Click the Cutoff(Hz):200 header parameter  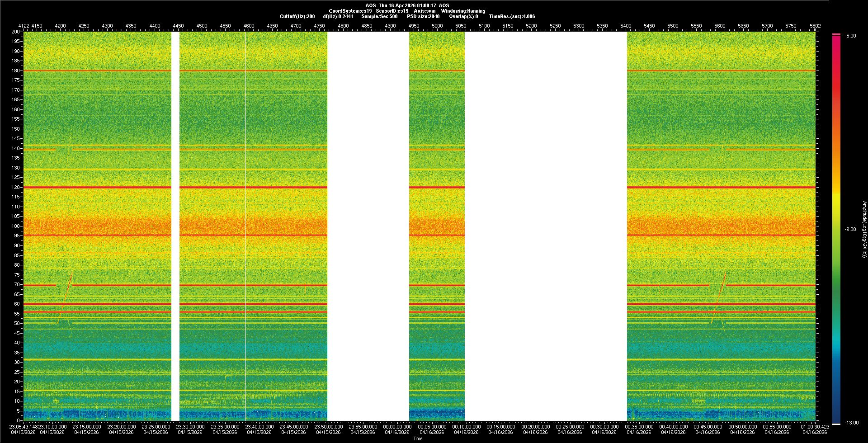point(297,16)
